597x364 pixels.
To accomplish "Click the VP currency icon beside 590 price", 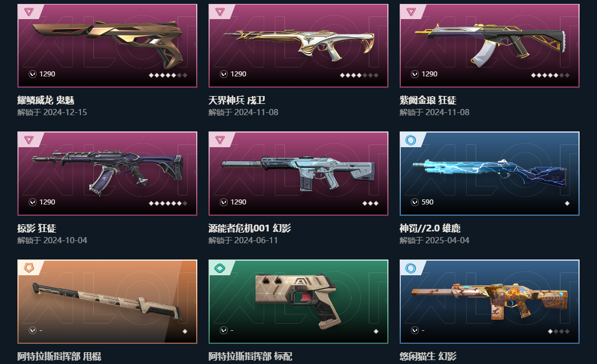I will pos(415,202).
